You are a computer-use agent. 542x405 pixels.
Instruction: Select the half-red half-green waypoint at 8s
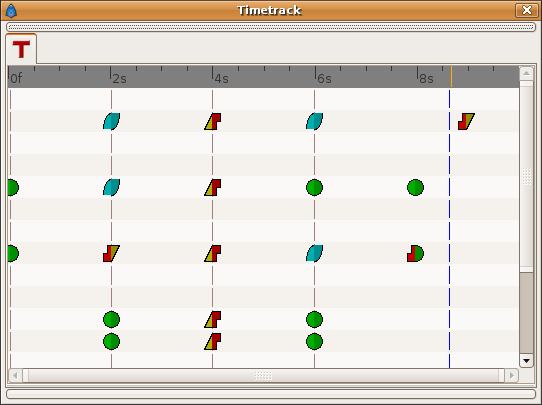[415, 254]
